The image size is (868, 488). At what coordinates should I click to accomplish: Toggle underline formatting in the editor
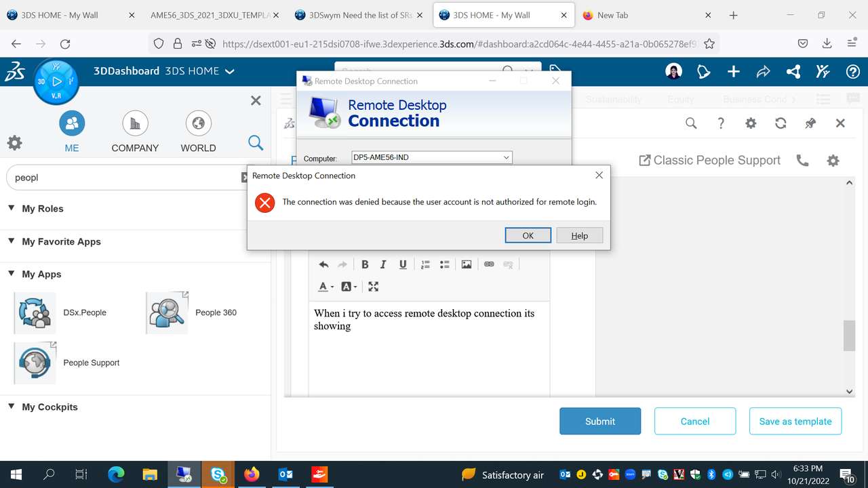click(403, 264)
